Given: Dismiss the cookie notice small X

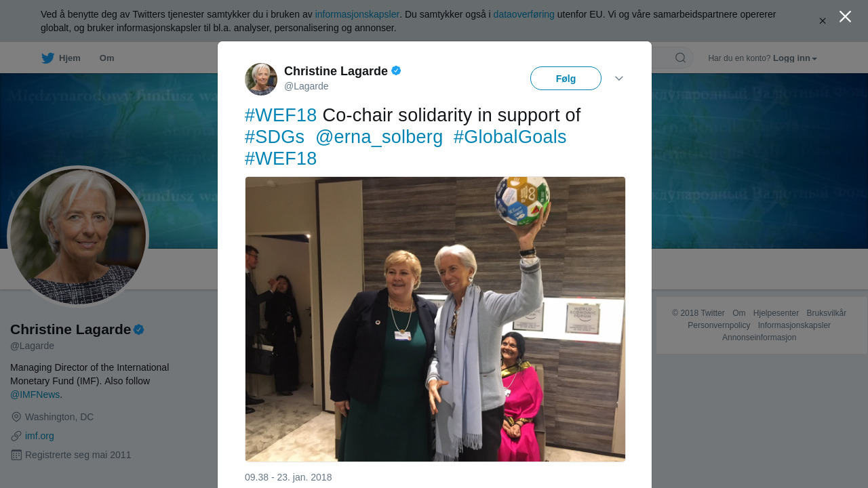Looking at the screenshot, I should click(823, 21).
